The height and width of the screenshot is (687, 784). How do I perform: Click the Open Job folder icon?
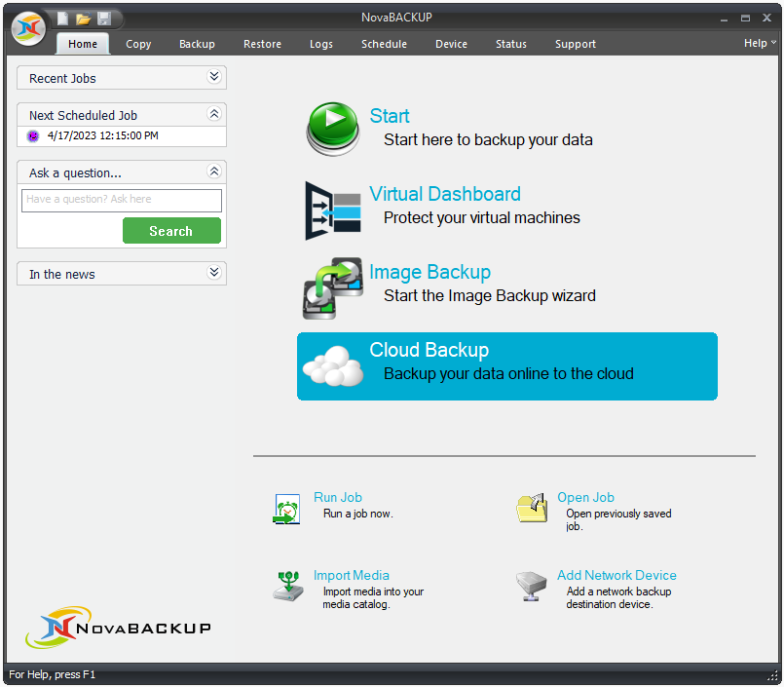click(x=531, y=508)
